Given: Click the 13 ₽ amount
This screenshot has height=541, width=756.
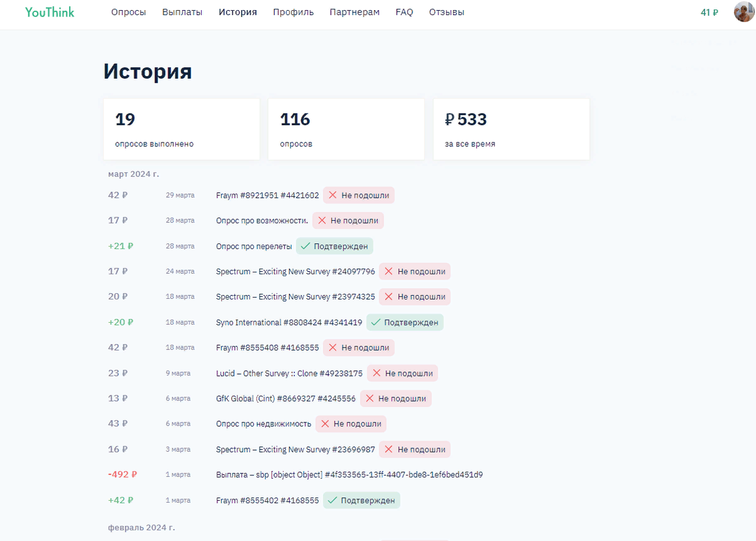Looking at the screenshot, I should click(118, 398).
